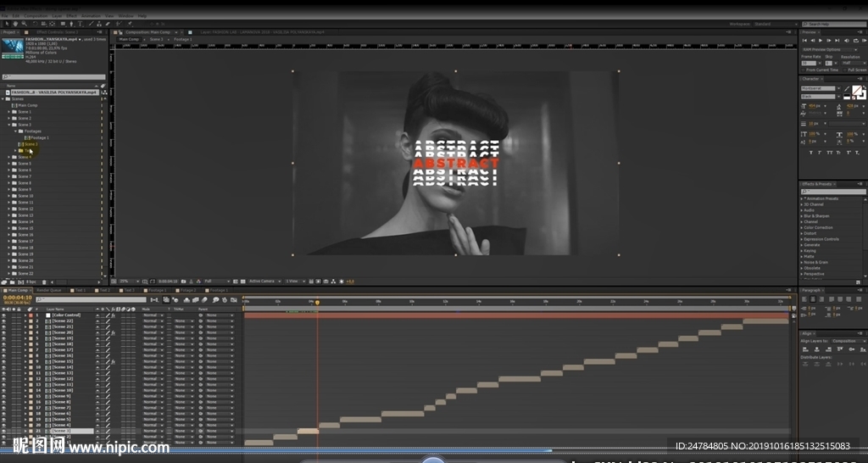Click the fill color swatch in Character panel

pyautogui.click(x=857, y=90)
